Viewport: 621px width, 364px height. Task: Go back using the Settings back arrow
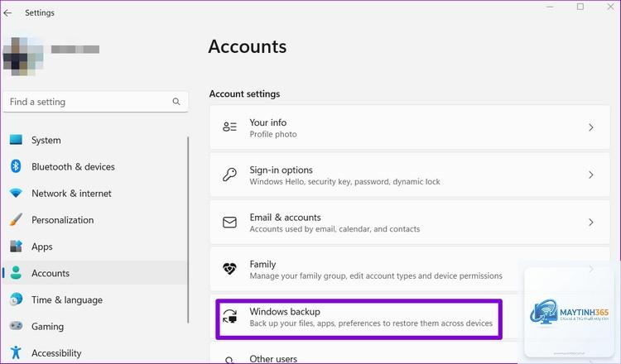pos(7,13)
